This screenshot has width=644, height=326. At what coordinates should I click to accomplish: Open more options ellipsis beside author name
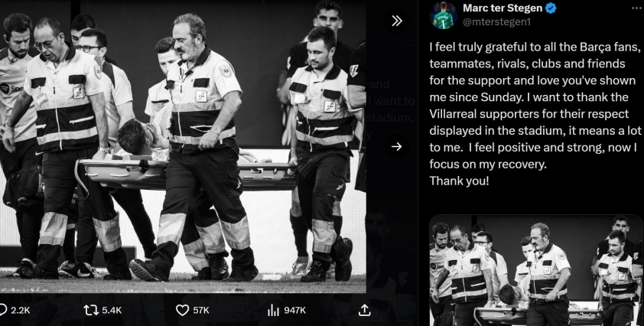[638, 8]
